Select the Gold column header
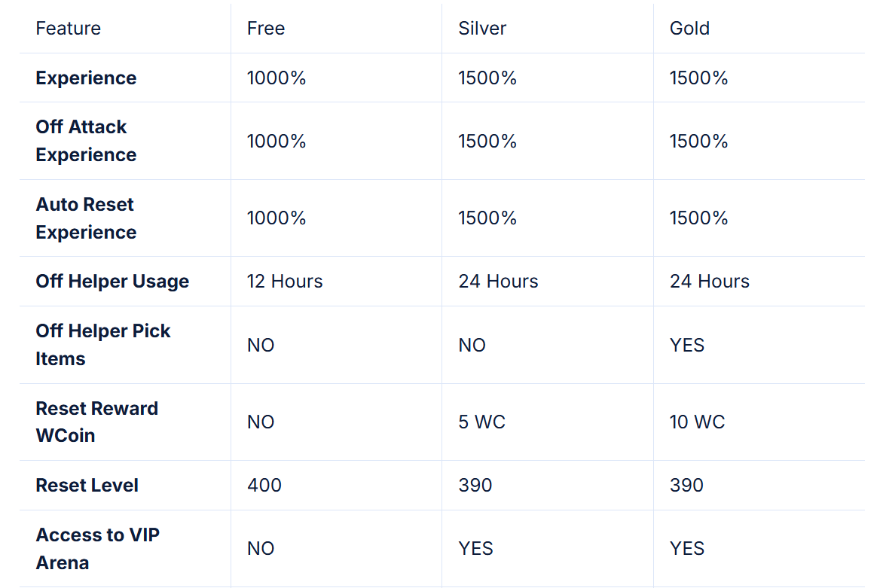 click(x=689, y=29)
